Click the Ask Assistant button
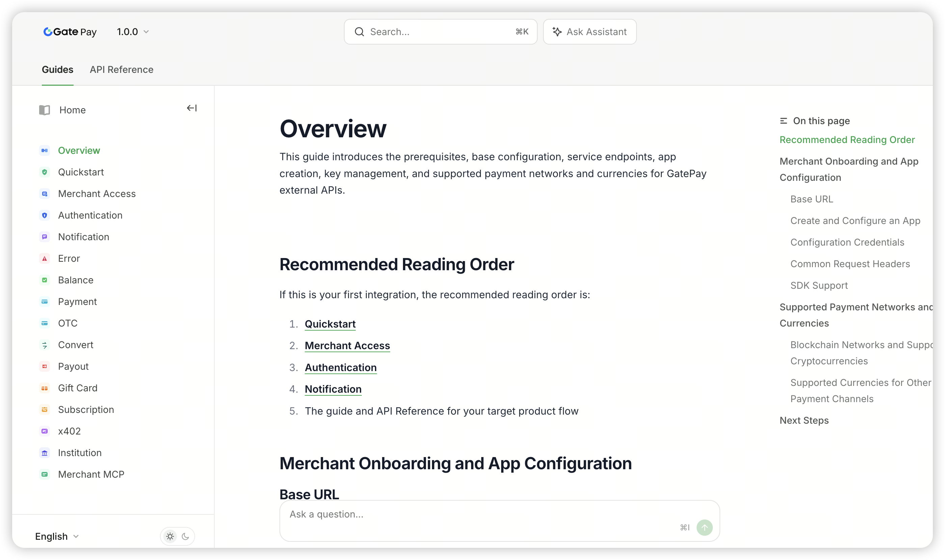945x560 pixels. [590, 32]
